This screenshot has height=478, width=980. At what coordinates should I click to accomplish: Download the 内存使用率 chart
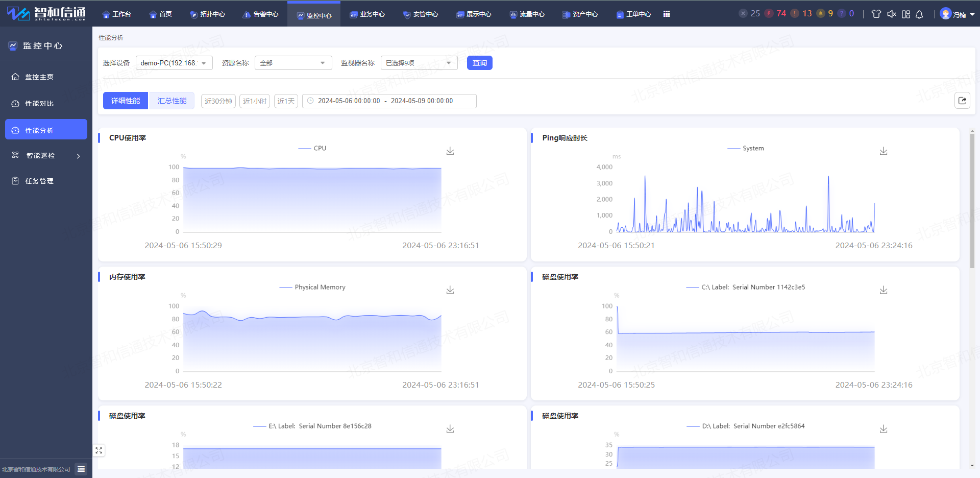point(450,290)
